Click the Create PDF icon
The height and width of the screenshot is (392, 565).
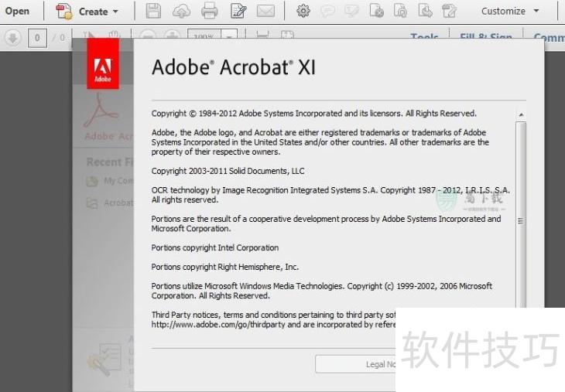[63, 11]
